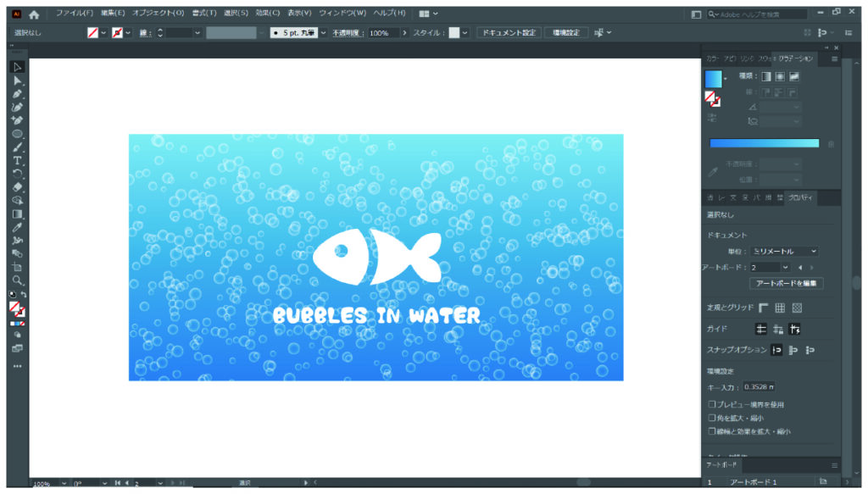
Task: Select the Zoom magnifier tool
Action: pos(17,280)
